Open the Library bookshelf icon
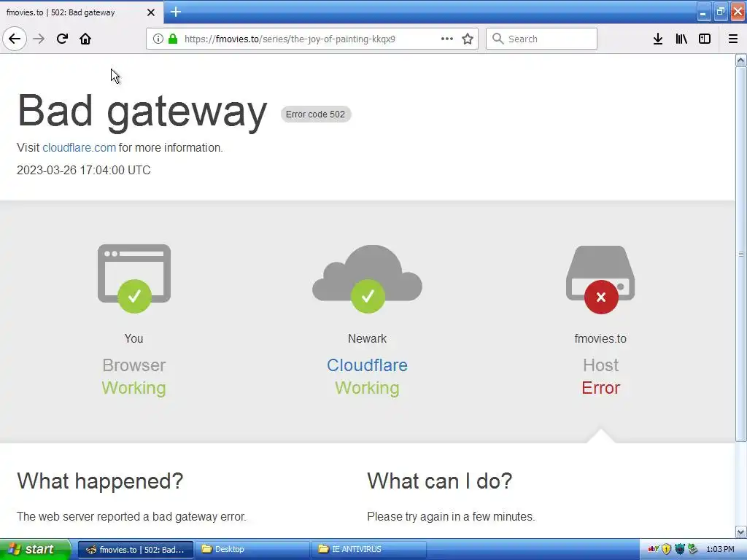Viewport: 747px width, 560px height. (681, 39)
